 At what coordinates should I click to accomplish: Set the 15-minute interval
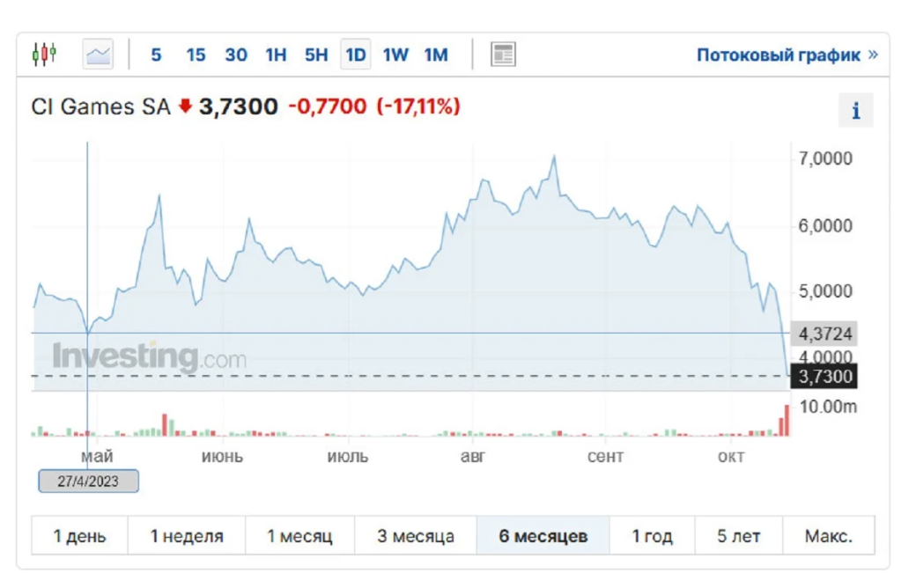tap(196, 55)
